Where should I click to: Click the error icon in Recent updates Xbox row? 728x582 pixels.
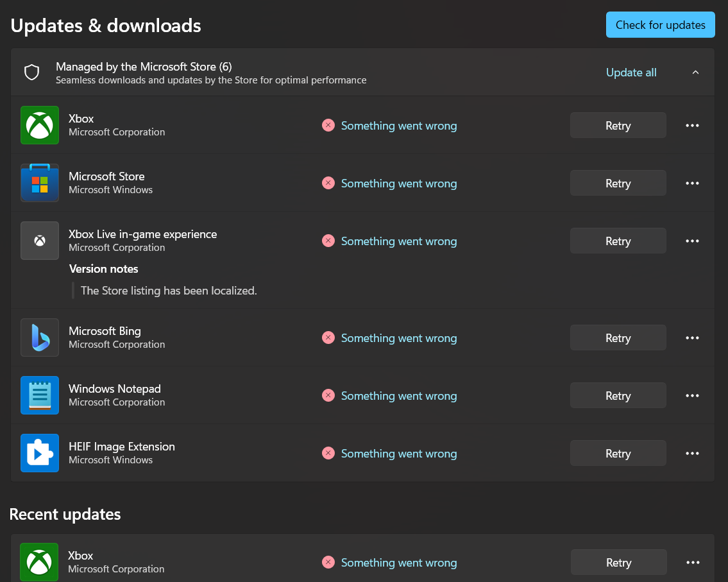pos(328,562)
